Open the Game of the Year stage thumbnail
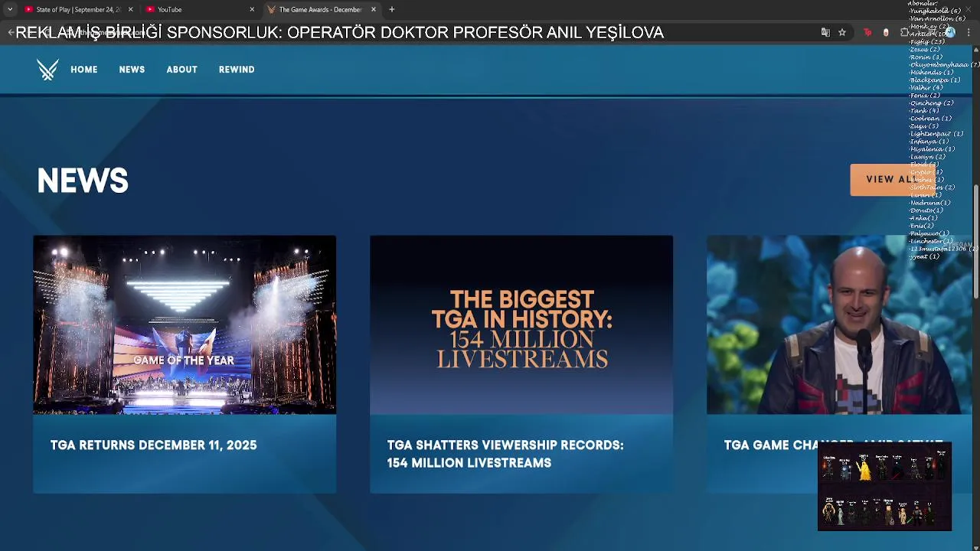 (185, 324)
